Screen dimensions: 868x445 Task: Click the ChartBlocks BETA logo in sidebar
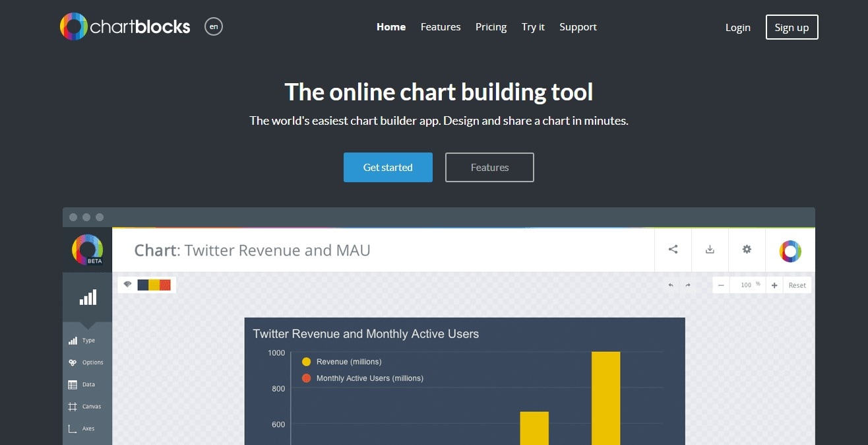pos(87,250)
